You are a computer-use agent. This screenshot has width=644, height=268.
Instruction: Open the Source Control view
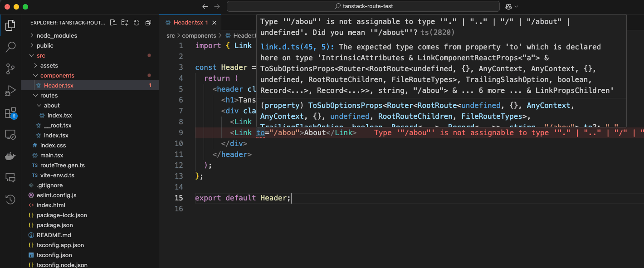[10, 69]
